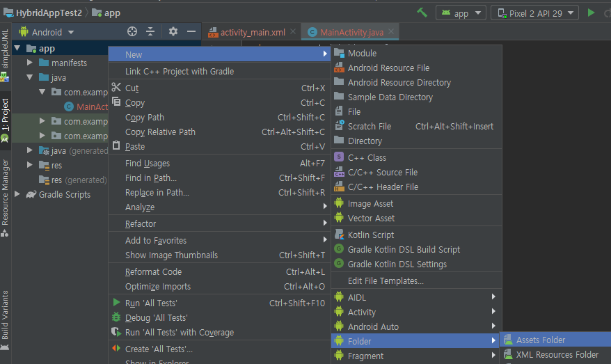The width and height of the screenshot is (611, 364).
Task: Select Paste from context menu
Action: 219,147
